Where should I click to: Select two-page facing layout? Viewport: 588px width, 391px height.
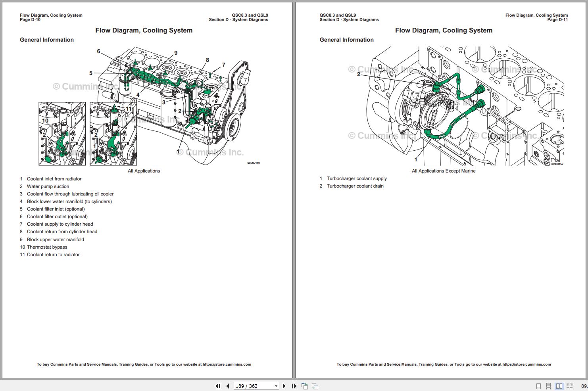559,386
